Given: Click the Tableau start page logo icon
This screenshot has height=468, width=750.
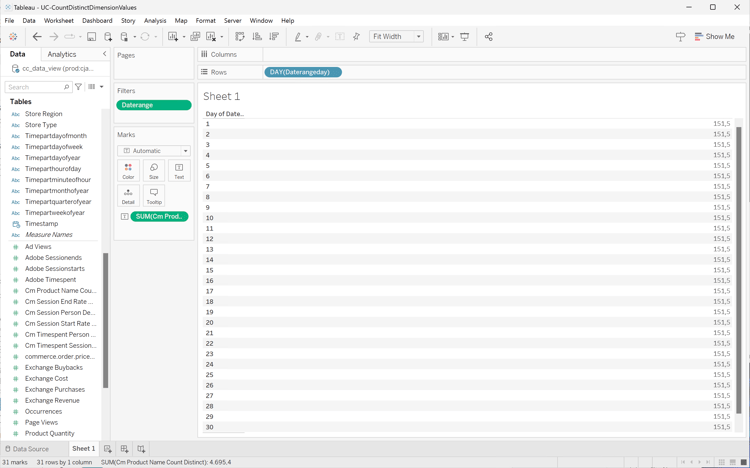Looking at the screenshot, I should [13, 37].
